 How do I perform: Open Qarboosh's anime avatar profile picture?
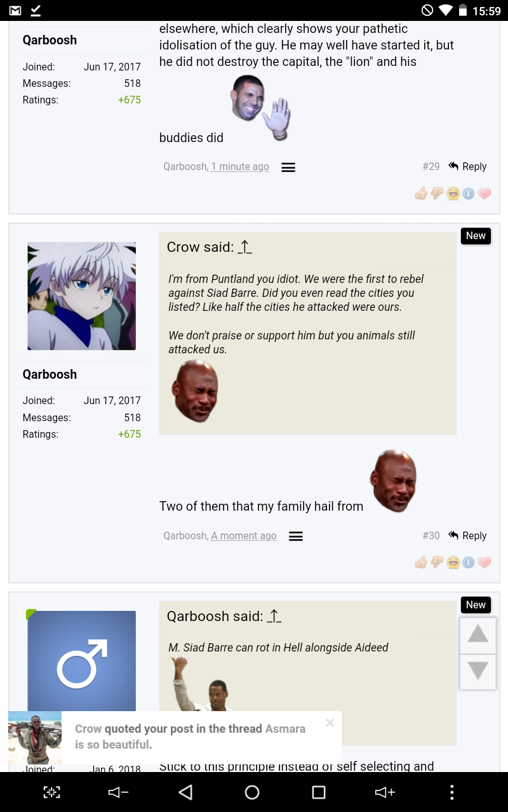tap(81, 296)
